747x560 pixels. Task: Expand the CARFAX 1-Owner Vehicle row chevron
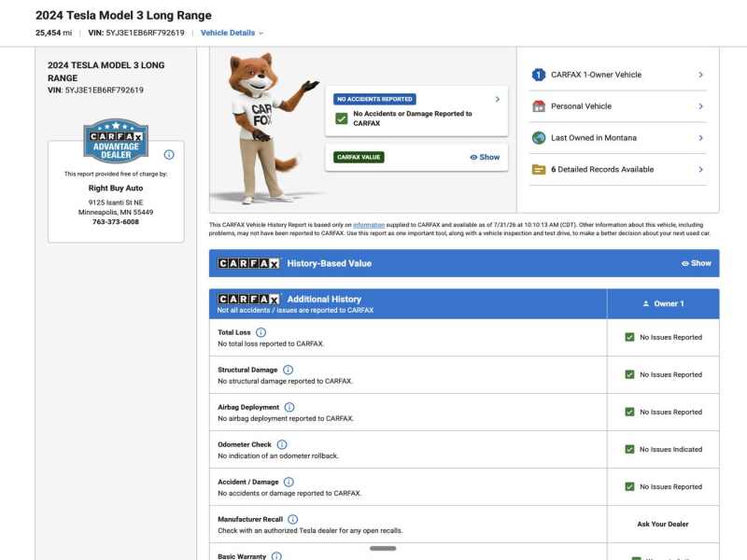point(701,75)
